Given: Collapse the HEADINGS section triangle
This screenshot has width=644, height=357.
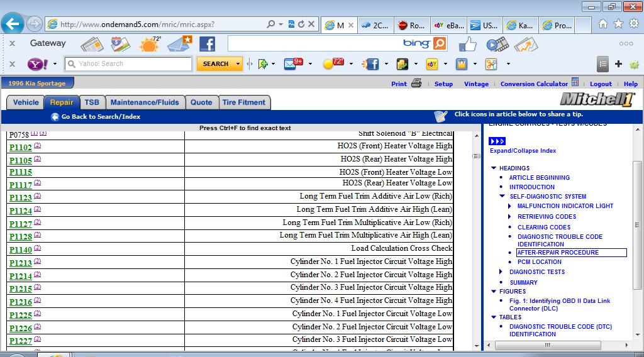Looking at the screenshot, I should click(x=494, y=168).
